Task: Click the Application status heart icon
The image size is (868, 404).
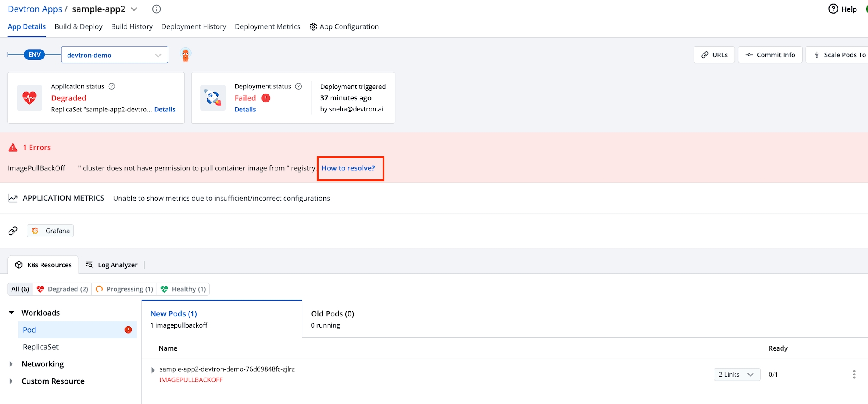Action: tap(30, 98)
